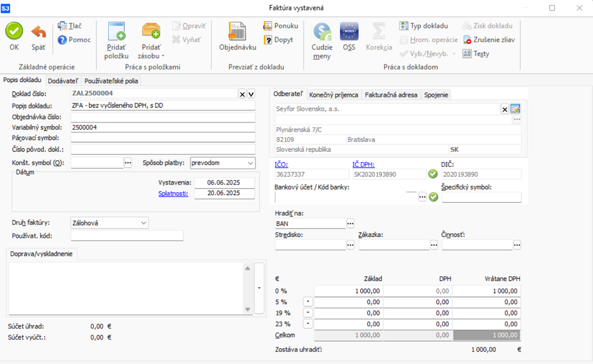Open the bank account lookup button
The width and height of the screenshot is (593, 364).
click(423, 197)
